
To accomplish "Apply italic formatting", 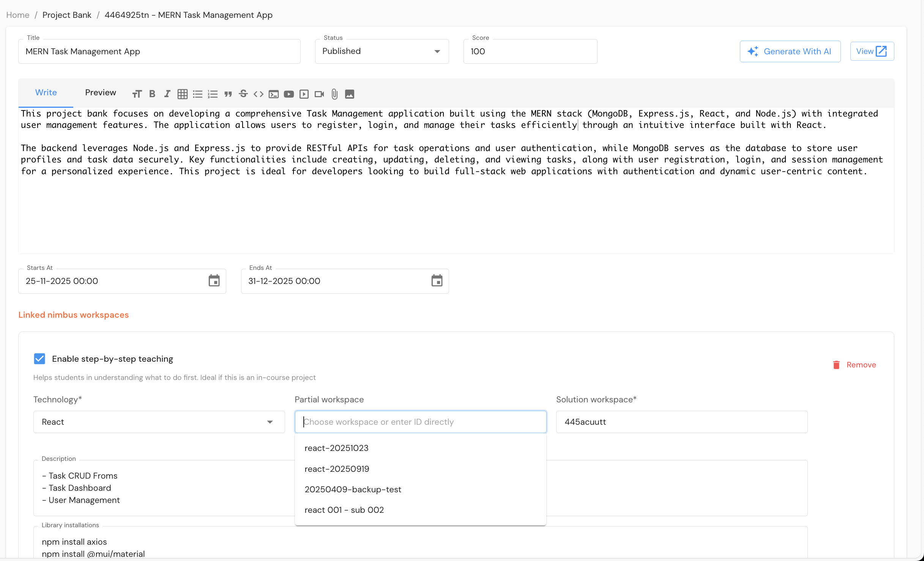I will [x=167, y=94].
